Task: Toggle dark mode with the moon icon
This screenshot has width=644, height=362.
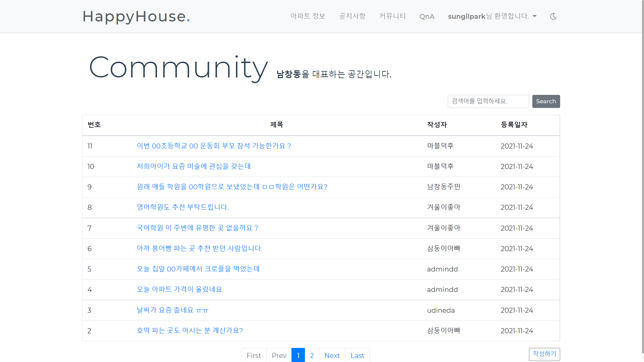Action: (x=553, y=16)
